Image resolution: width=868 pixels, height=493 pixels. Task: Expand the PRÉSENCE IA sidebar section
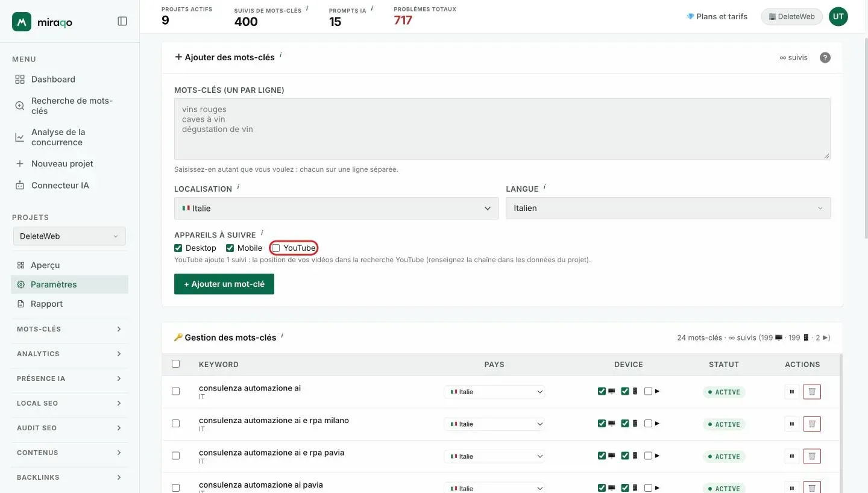69,378
